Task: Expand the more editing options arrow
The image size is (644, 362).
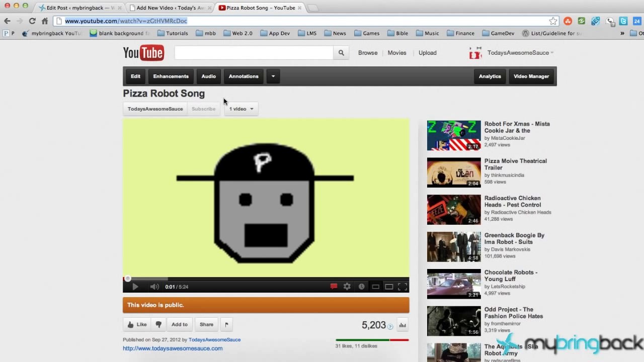Action: click(273, 76)
